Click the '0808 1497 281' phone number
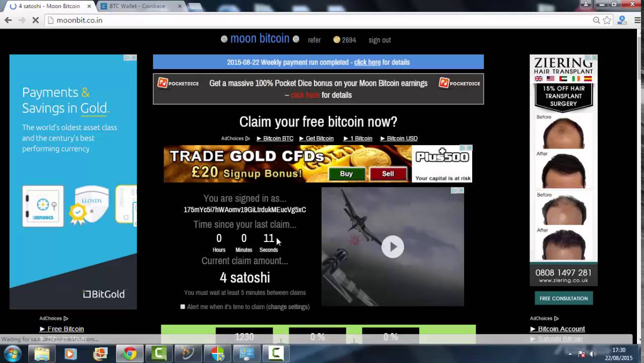This screenshot has width=644, height=363. [x=563, y=273]
